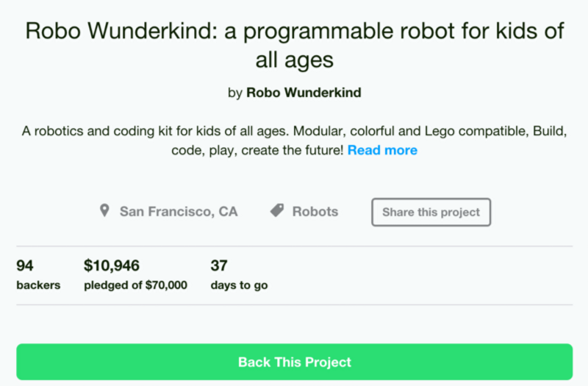Click the "backers" label under 94
This screenshot has height=386, width=588.
click(38, 285)
